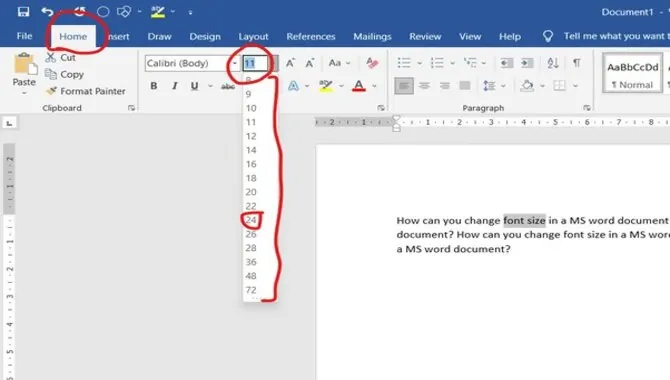Apply the red Font Color swatch
The height and width of the screenshot is (380, 670).
pyautogui.click(x=359, y=86)
